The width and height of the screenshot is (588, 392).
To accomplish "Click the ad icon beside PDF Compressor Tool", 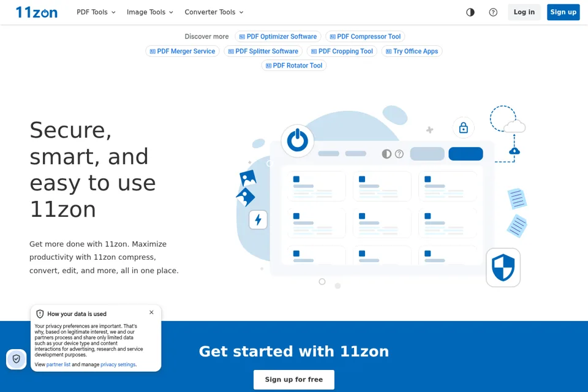I will coord(333,37).
